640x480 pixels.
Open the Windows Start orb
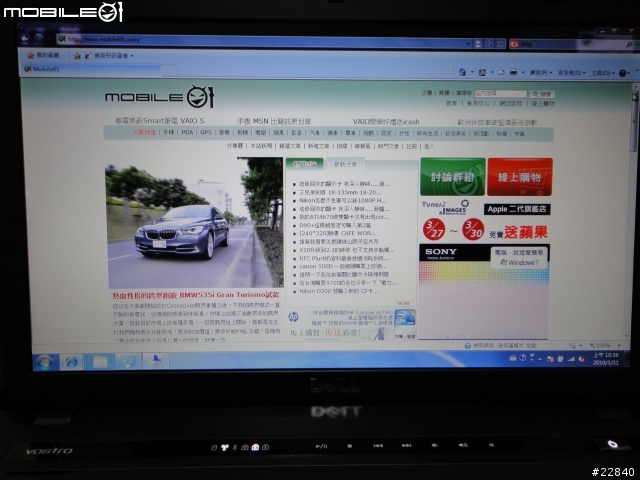click(44, 362)
